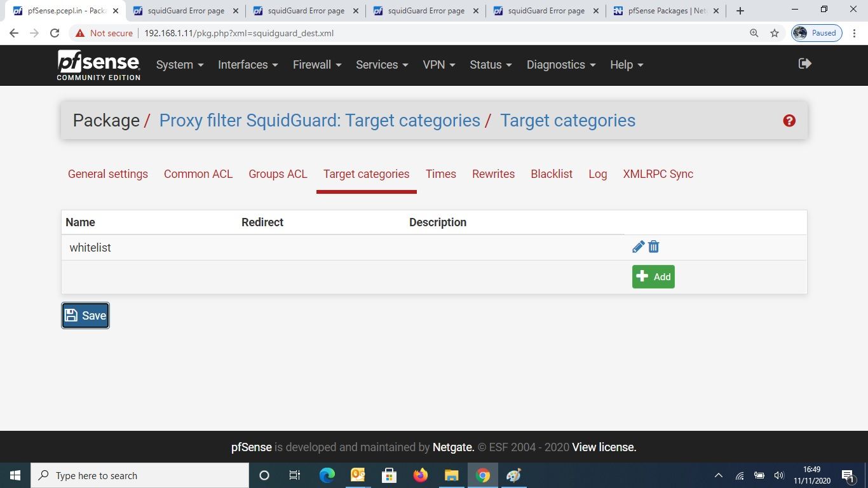Open Paint app from the taskbar
Image resolution: width=868 pixels, height=488 pixels.
513,475
